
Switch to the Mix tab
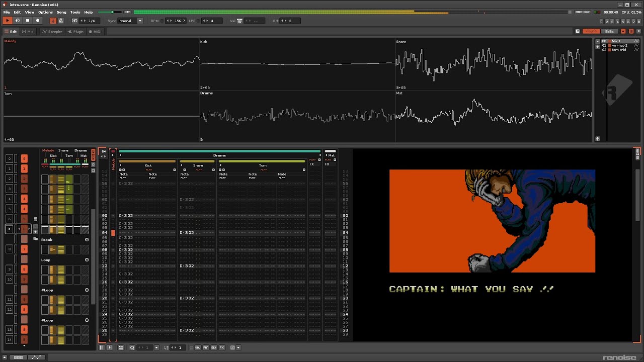[28, 31]
